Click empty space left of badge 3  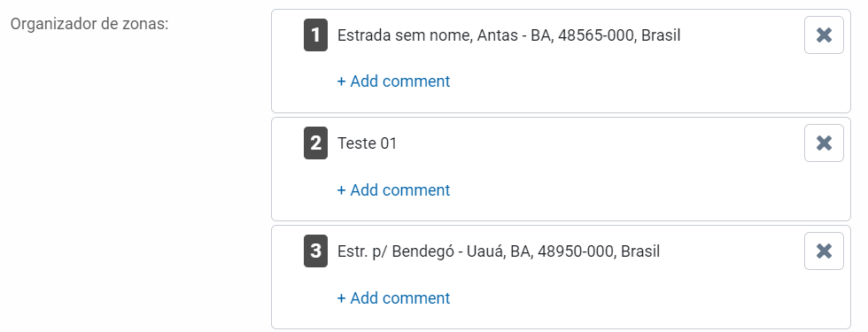coord(288,251)
